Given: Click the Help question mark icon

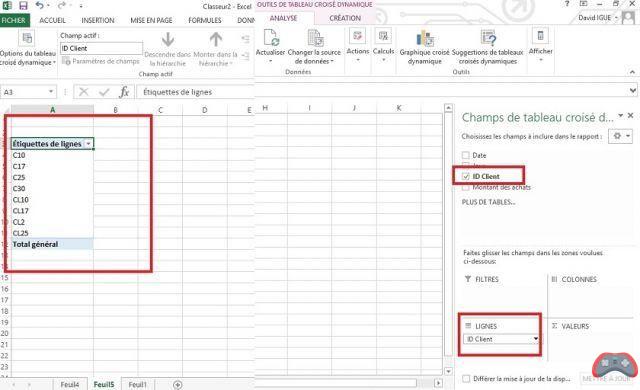Looking at the screenshot, I should 567,4.
